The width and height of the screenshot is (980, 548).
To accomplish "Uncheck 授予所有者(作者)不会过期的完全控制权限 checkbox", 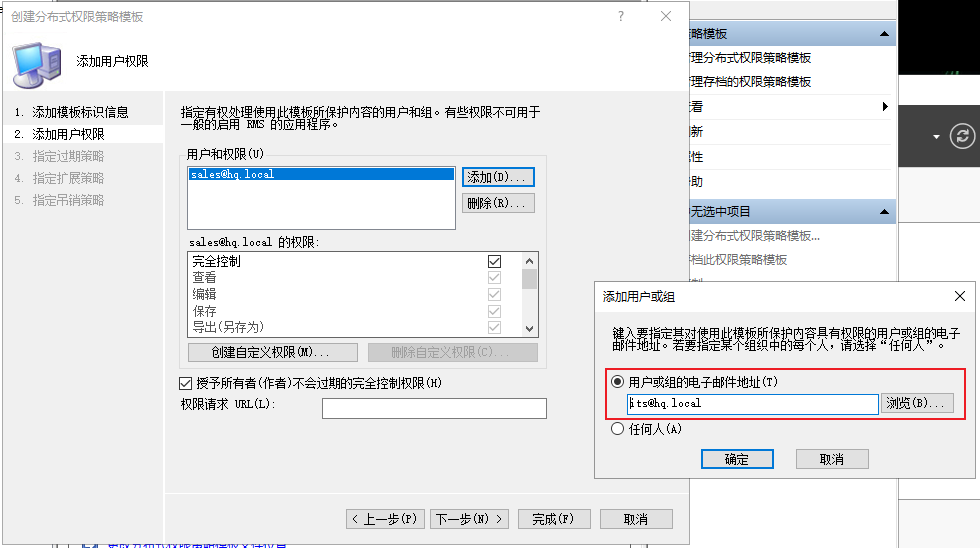I will [186, 383].
